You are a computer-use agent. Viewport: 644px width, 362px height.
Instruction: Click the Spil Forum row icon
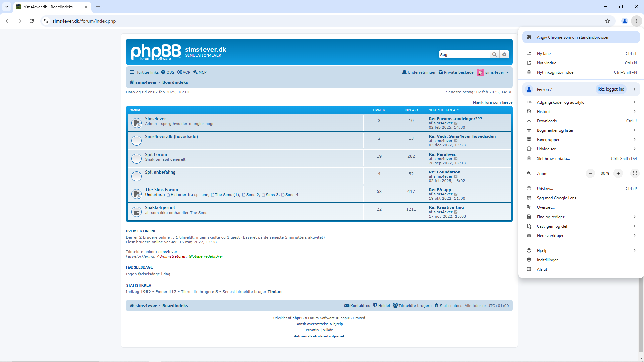pos(137,158)
